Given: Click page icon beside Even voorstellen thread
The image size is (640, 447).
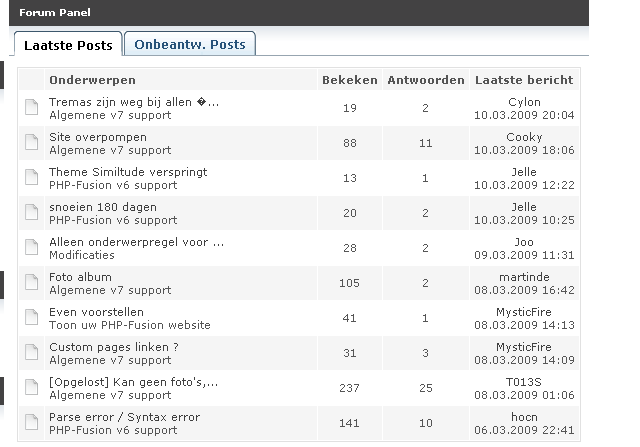Looking at the screenshot, I should point(31,318).
